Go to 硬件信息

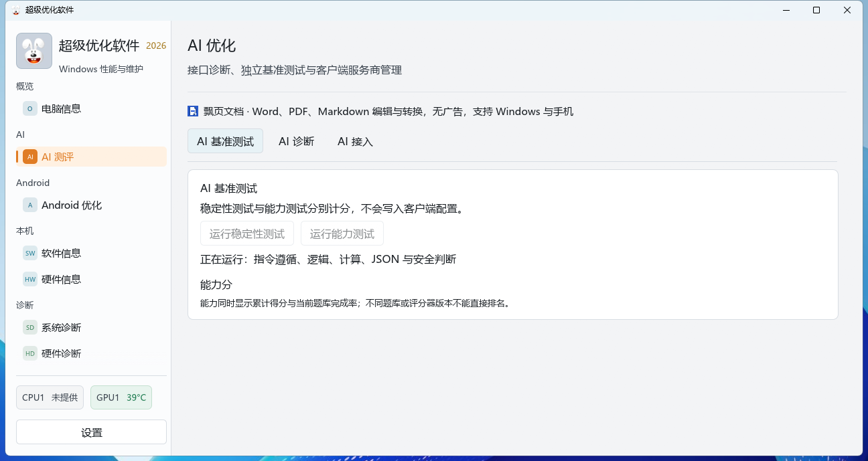pos(91,279)
